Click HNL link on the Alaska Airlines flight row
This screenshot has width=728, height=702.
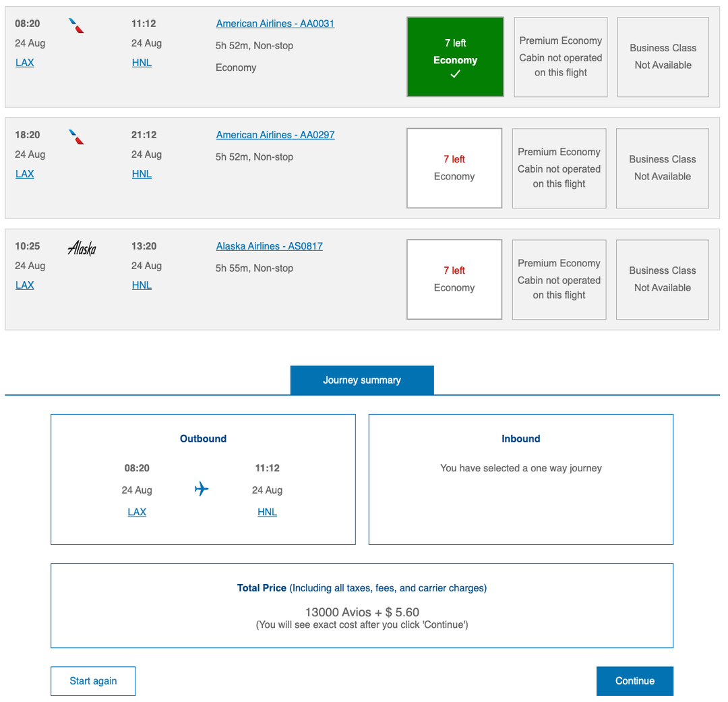[142, 285]
